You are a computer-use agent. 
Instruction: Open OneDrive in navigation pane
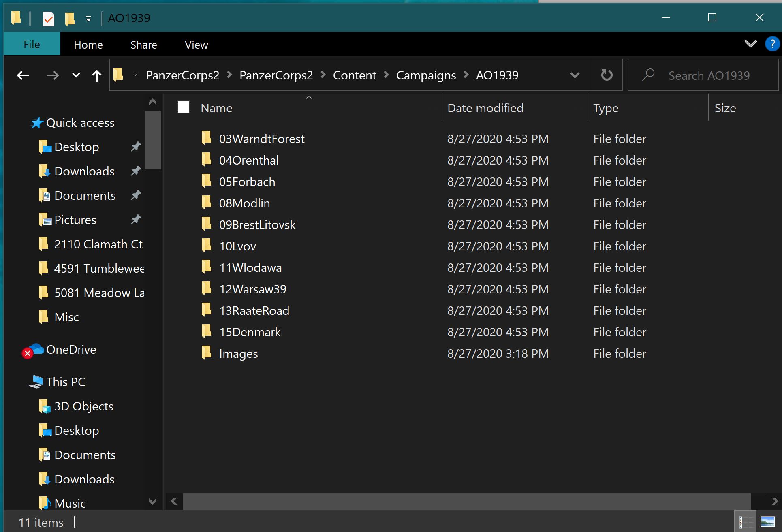pos(71,350)
